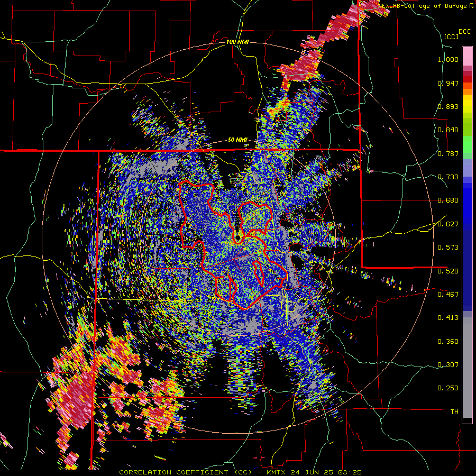This screenshot has width=476, height=476.
Task: Select the 0.360 scale value
Action: 448,342
